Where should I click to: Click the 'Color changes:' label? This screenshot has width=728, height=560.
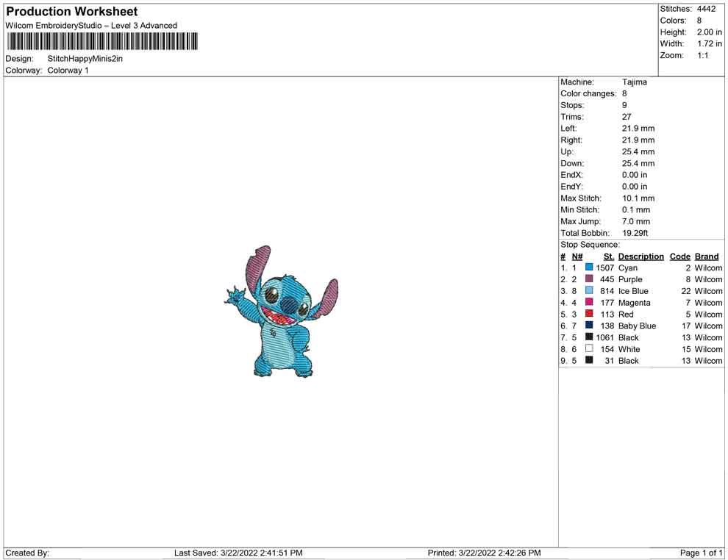[588, 94]
